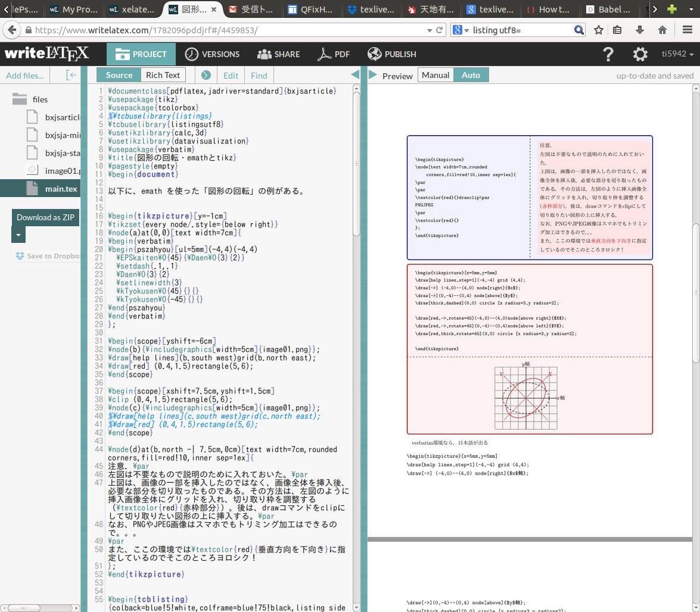The height and width of the screenshot is (612, 700).
Task: Click the up-to-date and saved status
Action: (655, 76)
